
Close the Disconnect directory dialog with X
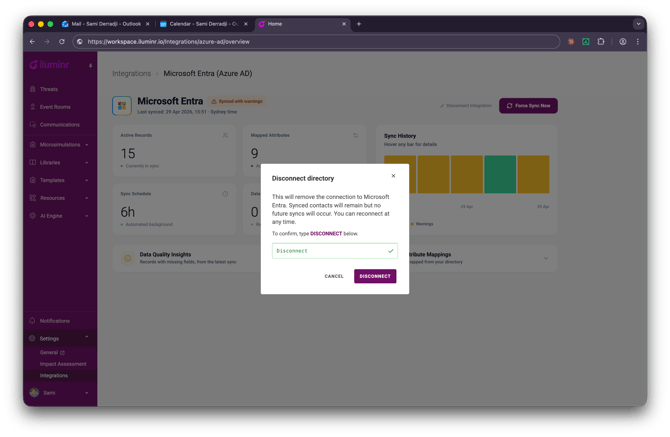[393, 176]
